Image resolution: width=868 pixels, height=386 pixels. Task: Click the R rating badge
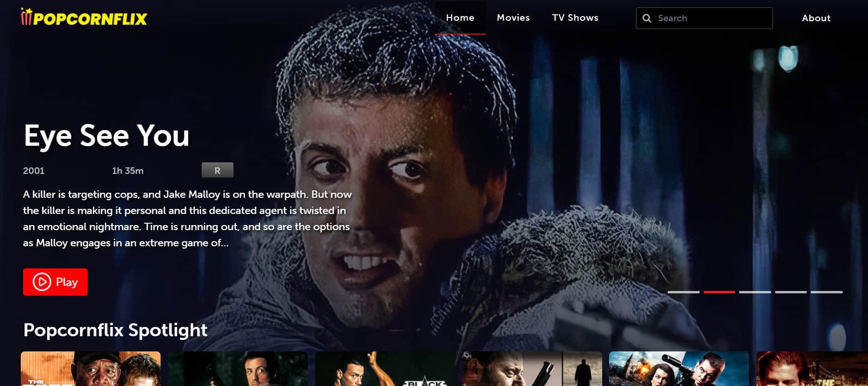pyautogui.click(x=217, y=170)
